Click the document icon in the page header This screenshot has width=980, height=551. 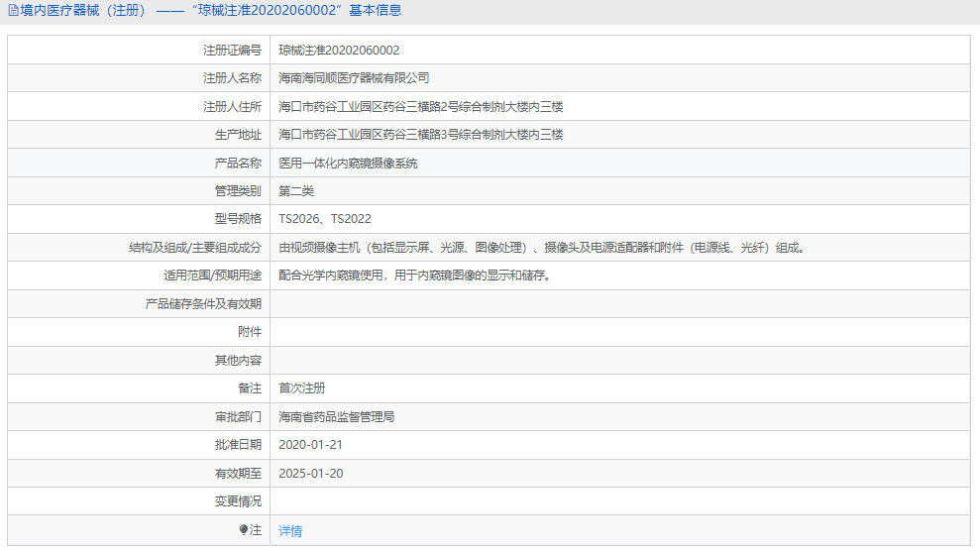pyautogui.click(x=13, y=11)
